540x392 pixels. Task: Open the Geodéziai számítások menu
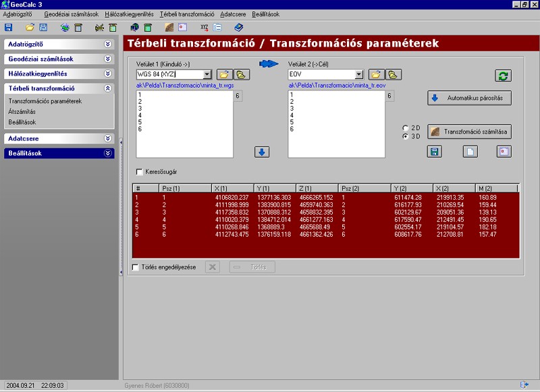coord(72,14)
